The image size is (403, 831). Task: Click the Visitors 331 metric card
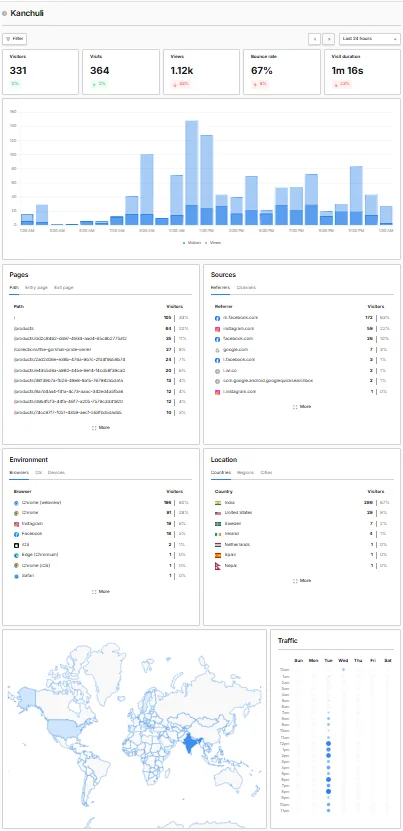[40, 72]
